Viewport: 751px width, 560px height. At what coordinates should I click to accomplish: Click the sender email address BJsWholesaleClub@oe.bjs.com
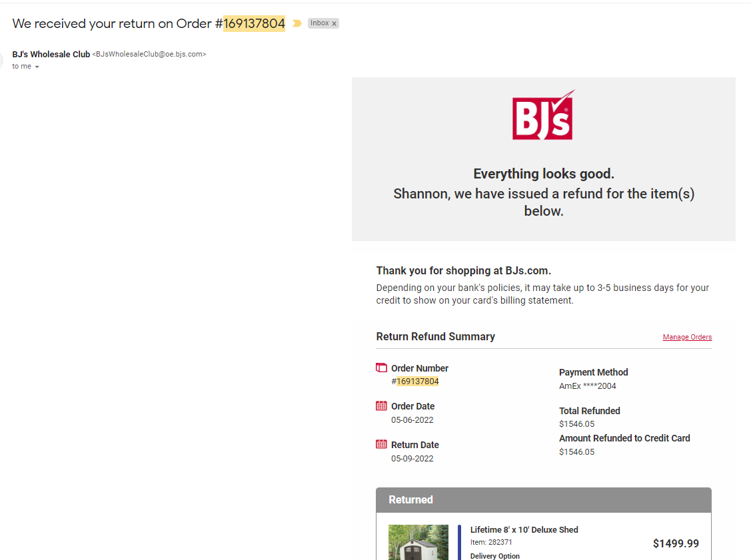point(151,54)
